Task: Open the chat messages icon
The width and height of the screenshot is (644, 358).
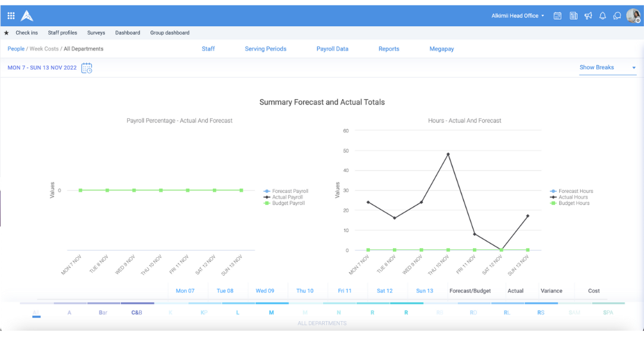Action: 617,16
